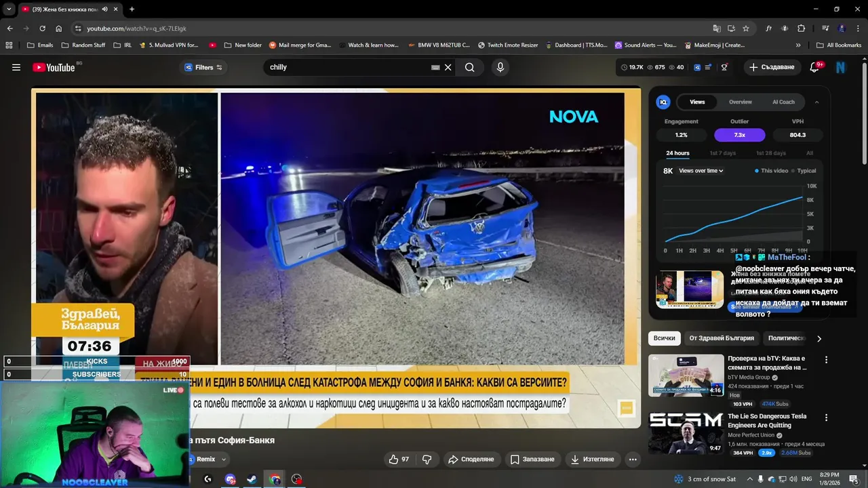The width and height of the screenshot is (868, 488).
Task: Open the bTV 'Проверка на bTV' video thumbnail
Action: [686, 375]
